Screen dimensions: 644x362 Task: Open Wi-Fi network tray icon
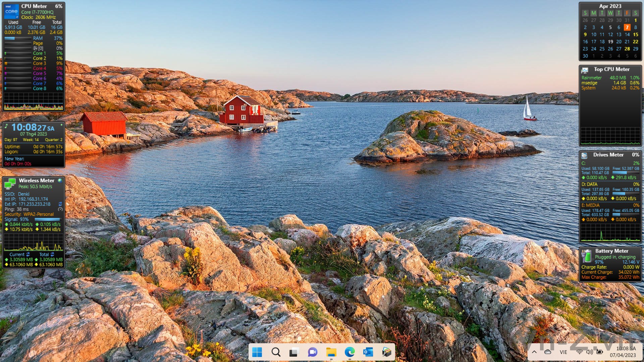[579, 352]
